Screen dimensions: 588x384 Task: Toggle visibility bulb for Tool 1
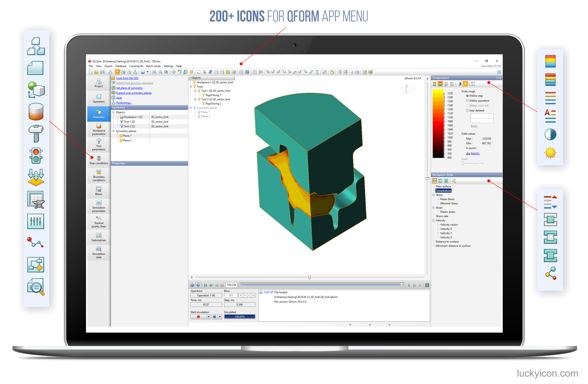pos(199,91)
